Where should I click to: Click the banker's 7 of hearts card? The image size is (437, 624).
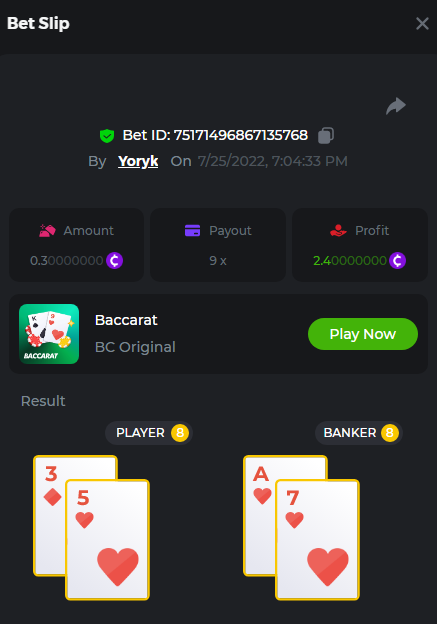317,540
